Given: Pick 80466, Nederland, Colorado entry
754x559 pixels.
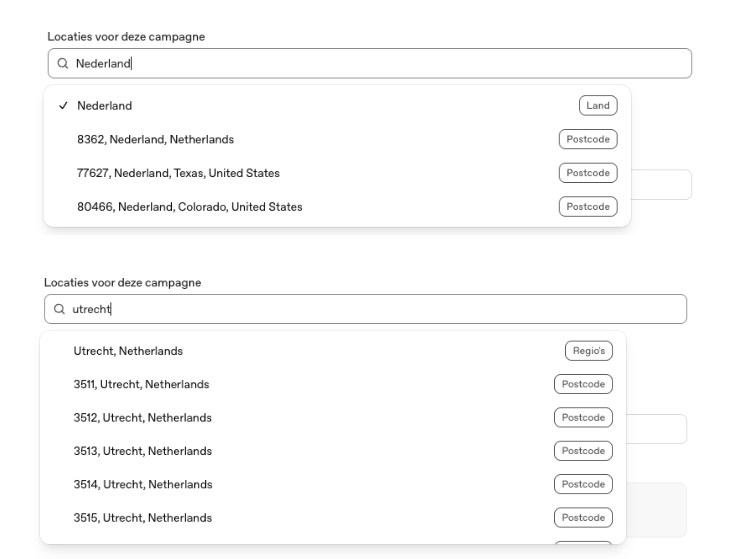Looking at the screenshot, I should [x=337, y=207].
